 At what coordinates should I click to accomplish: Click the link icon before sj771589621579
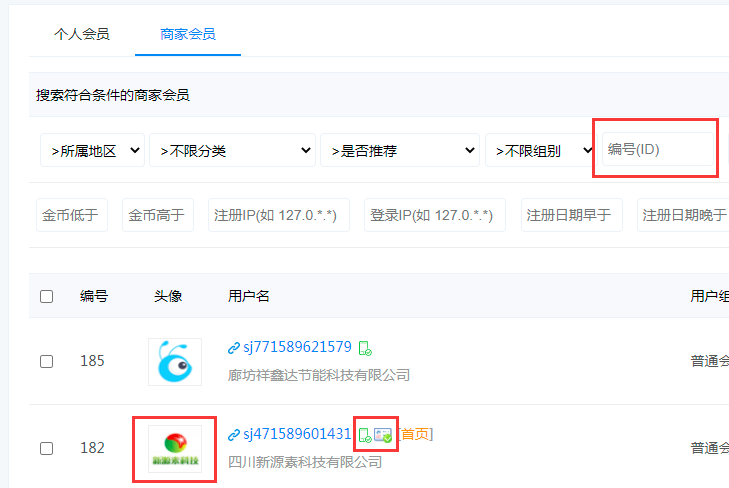click(x=234, y=348)
